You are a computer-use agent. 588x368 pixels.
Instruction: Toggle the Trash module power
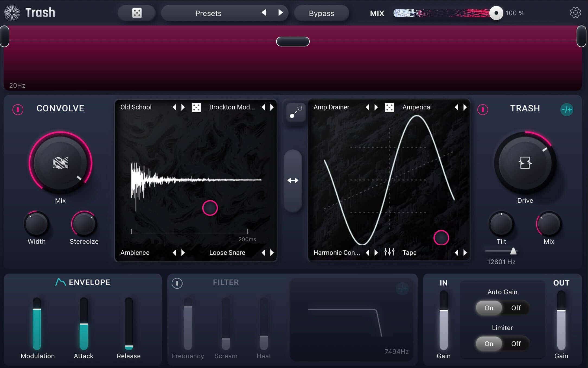click(483, 110)
